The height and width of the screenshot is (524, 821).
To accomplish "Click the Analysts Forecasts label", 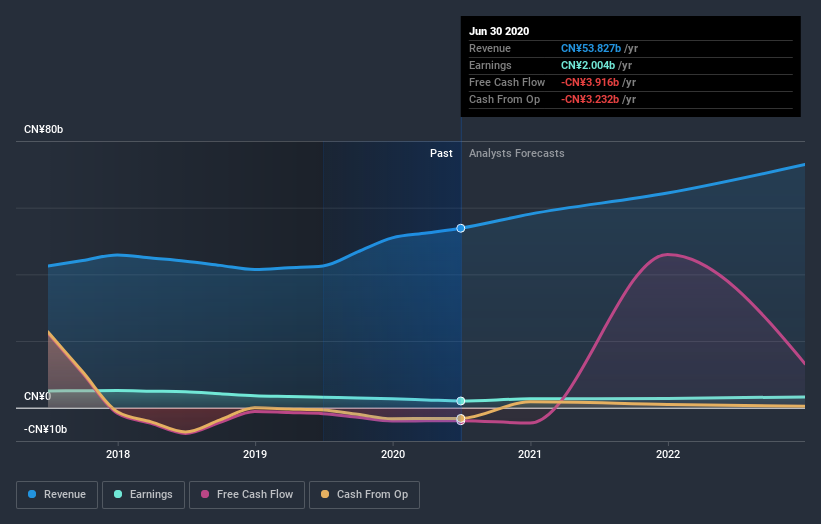I will [x=517, y=153].
